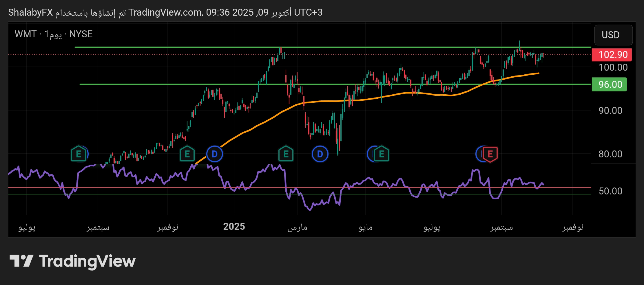Click the 50.00 label on RSI scale

(x=610, y=191)
